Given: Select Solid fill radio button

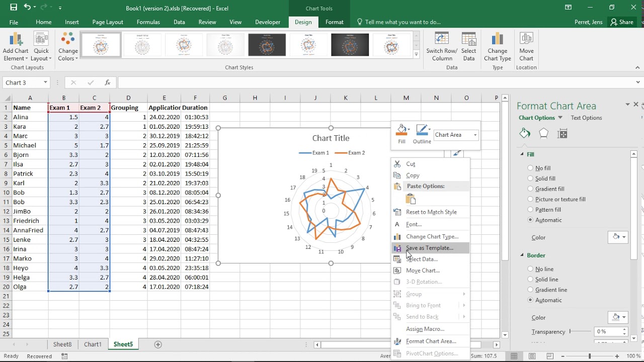Looking at the screenshot, I should (x=530, y=178).
